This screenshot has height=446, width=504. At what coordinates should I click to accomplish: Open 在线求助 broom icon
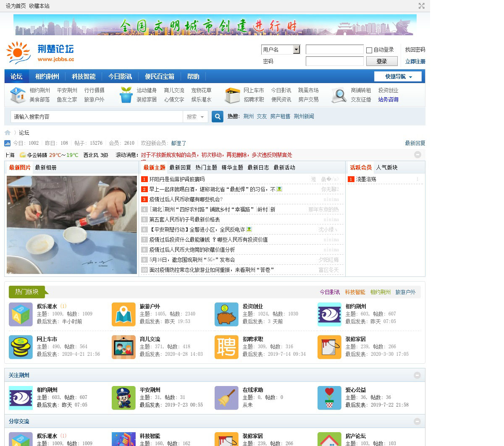(226, 398)
